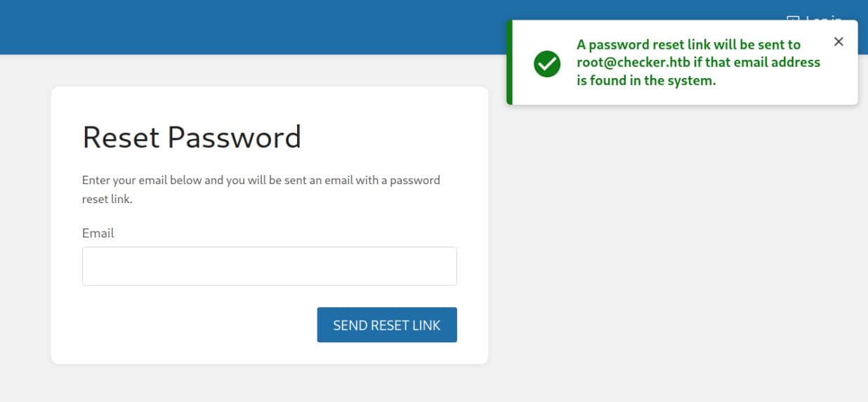Click the blue header bar
The height and width of the screenshot is (402, 868).
tap(253, 27)
